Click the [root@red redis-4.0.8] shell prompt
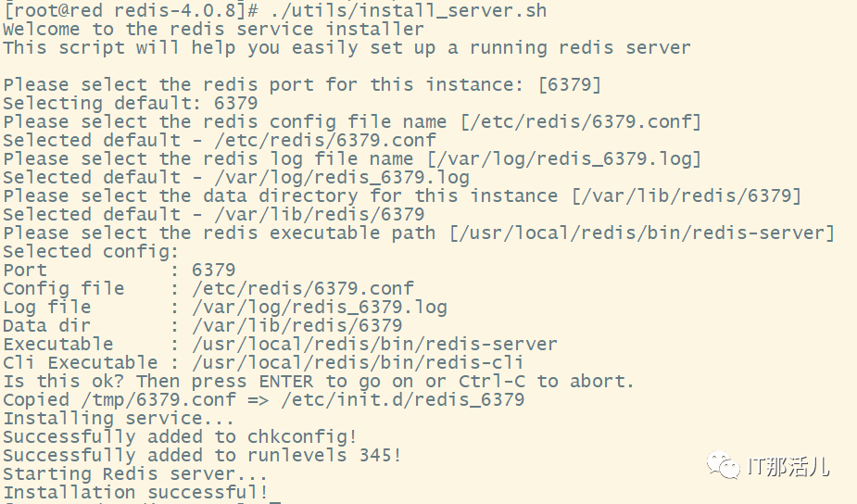Viewport: 857px width, 504px height. pyautogui.click(x=132, y=11)
